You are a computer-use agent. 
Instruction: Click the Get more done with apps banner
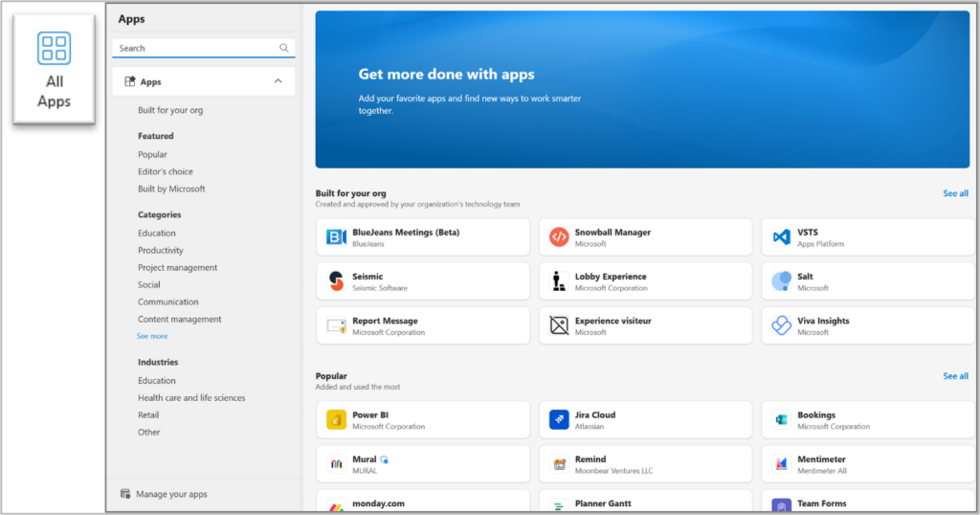tap(642, 89)
